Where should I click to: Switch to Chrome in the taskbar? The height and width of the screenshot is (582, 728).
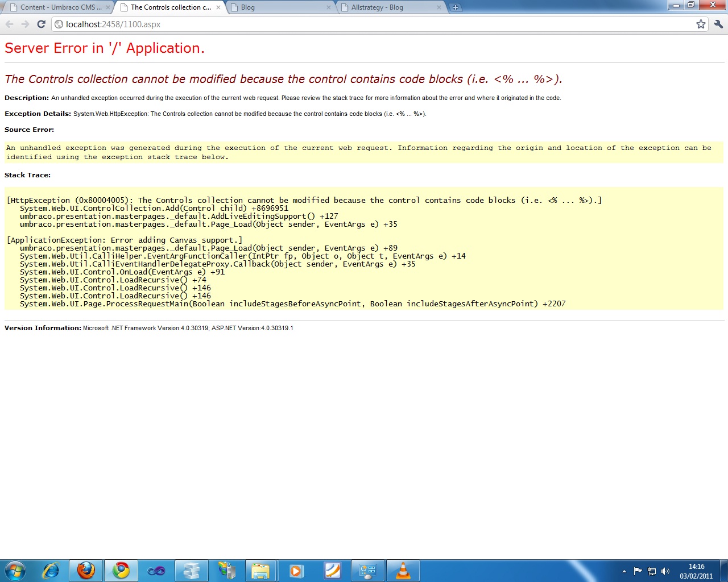coord(121,571)
